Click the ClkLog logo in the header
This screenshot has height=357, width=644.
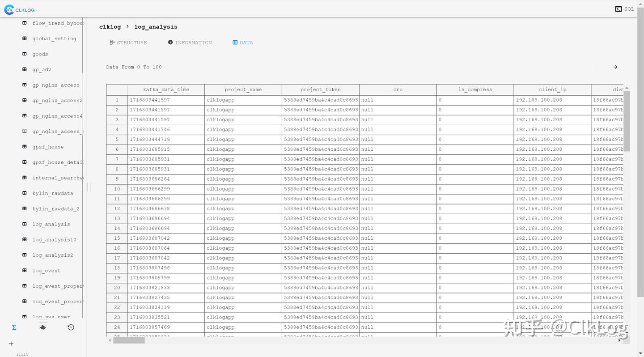pos(19,9)
